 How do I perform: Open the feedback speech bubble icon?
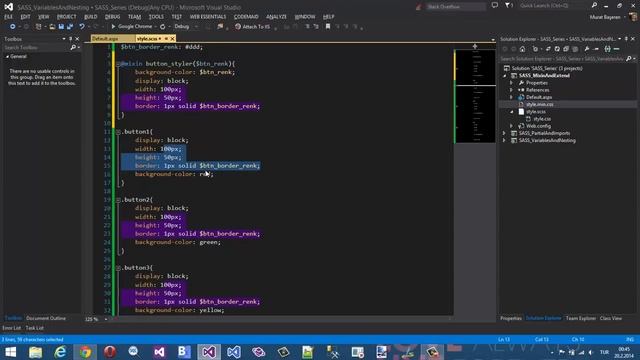tap(495, 6)
